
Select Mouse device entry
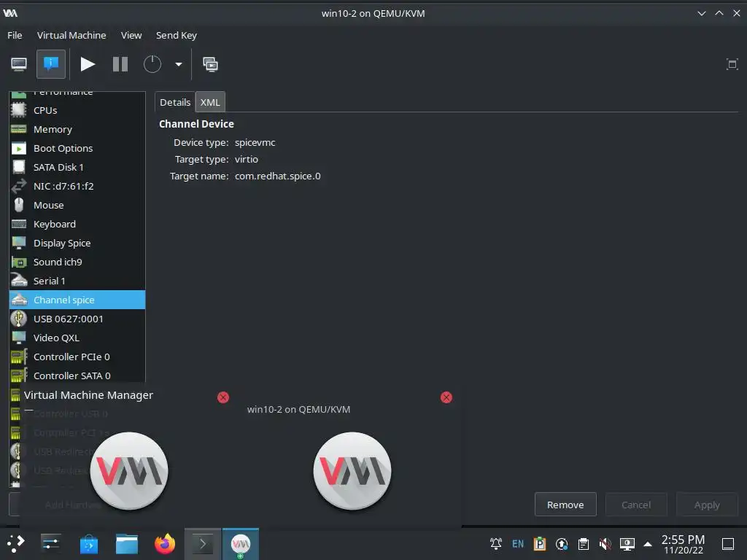(77, 205)
